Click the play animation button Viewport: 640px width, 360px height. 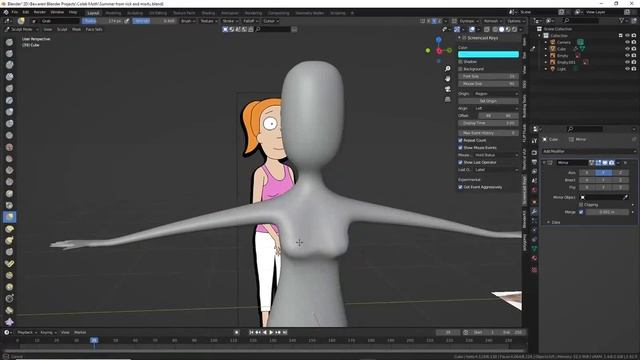click(271, 332)
